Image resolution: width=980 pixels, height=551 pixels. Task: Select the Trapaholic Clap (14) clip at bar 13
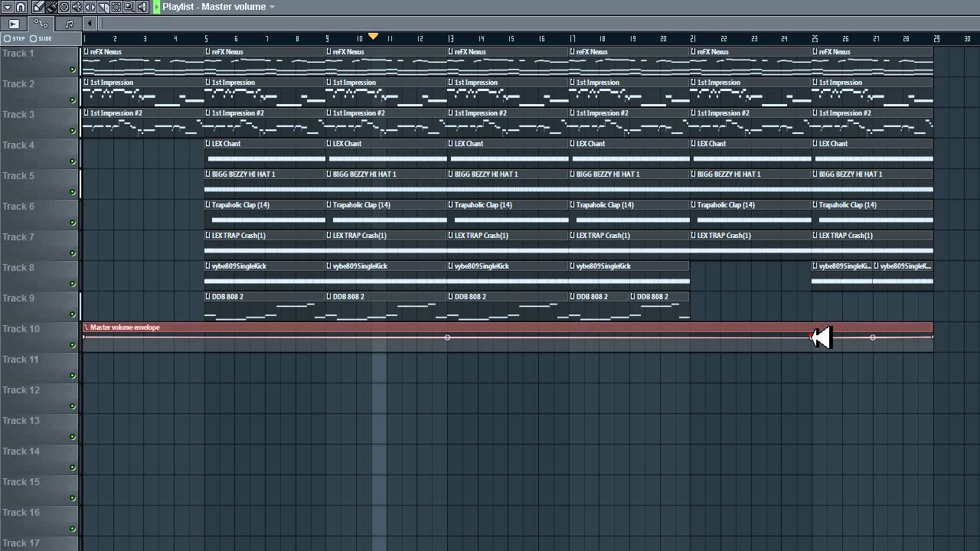tap(508, 214)
